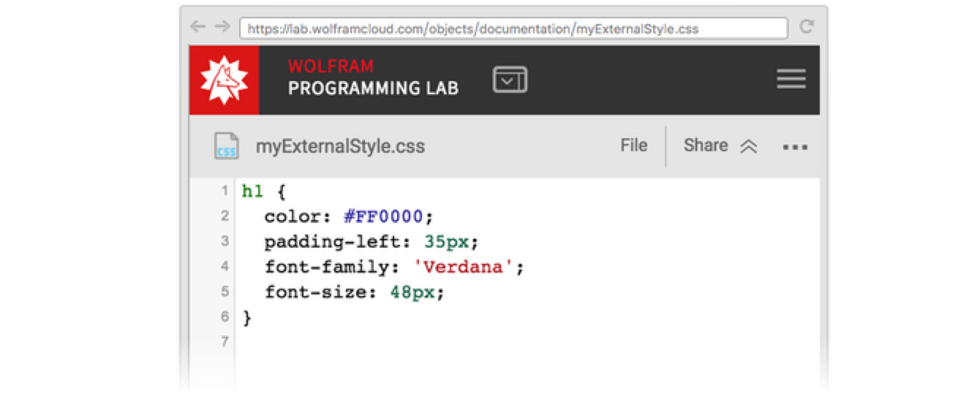980x396 pixels.
Task: Click the browser forward arrow
Action: [x=222, y=27]
